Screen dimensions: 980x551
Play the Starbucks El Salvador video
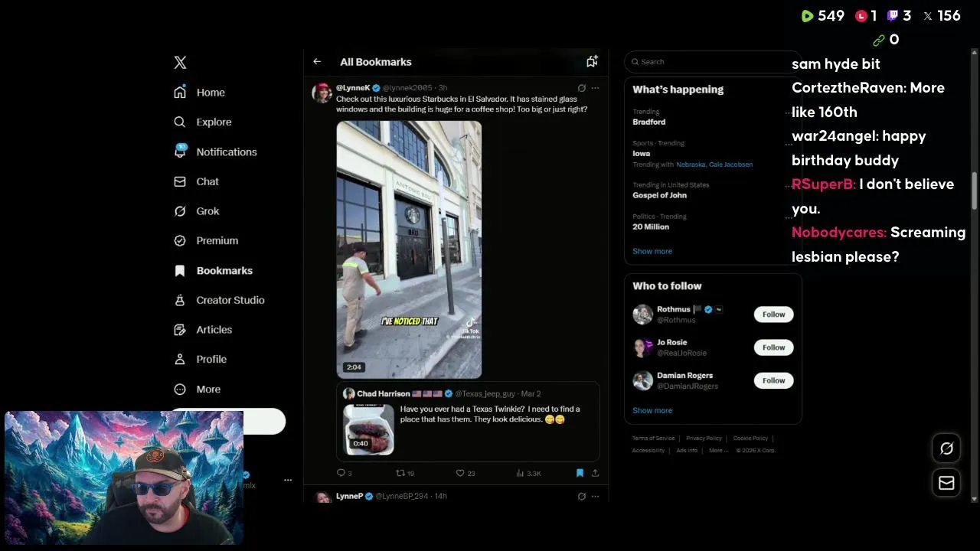[409, 249]
